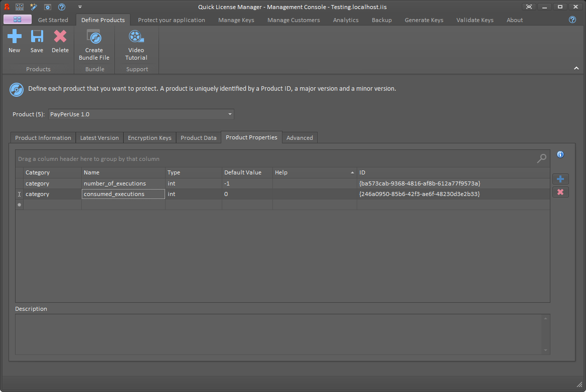Switch to the Encryption Keys tab
The width and height of the screenshot is (586, 392).
pos(150,137)
